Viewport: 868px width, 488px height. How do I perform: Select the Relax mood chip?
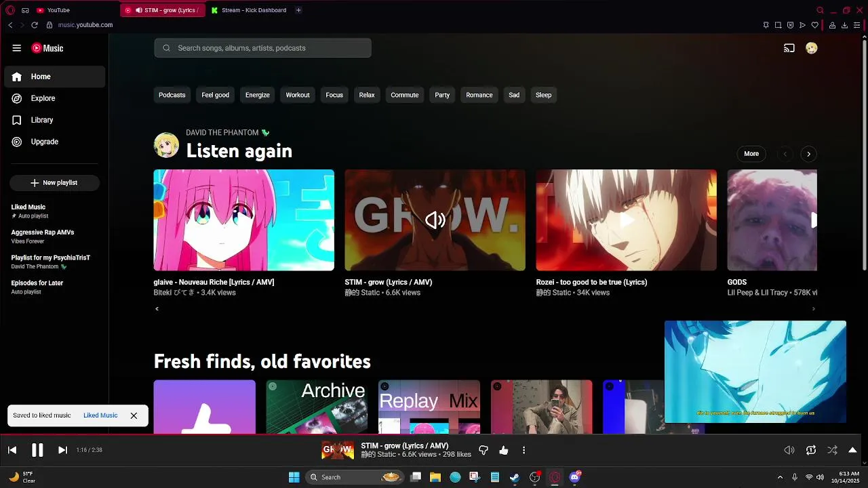[367, 95]
